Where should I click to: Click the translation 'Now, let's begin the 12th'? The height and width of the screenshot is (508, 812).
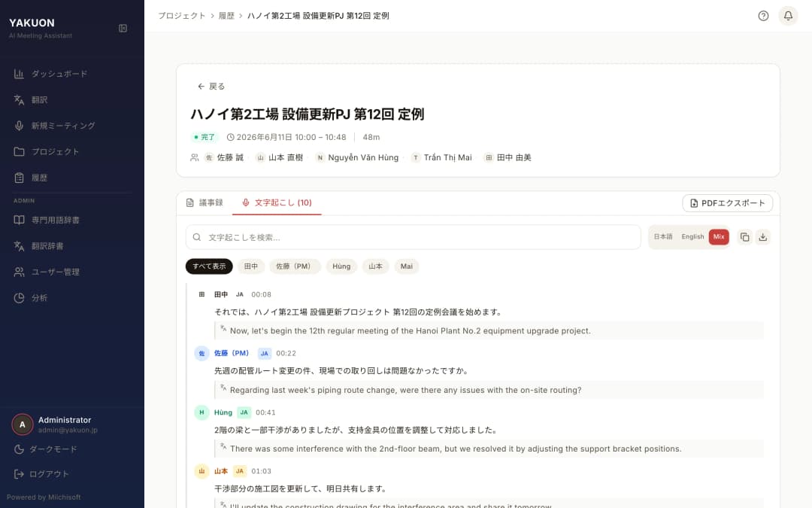(x=411, y=330)
